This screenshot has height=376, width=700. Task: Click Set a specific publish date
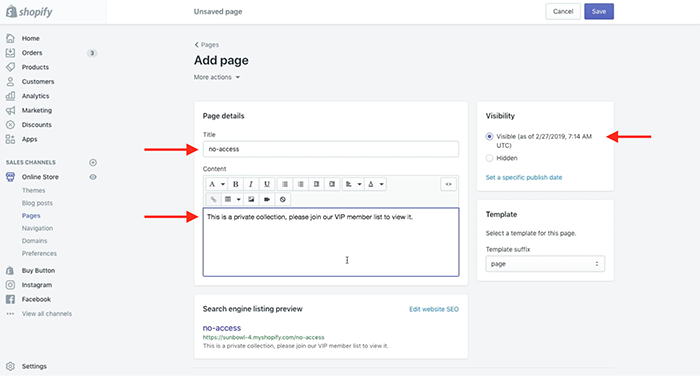524,177
